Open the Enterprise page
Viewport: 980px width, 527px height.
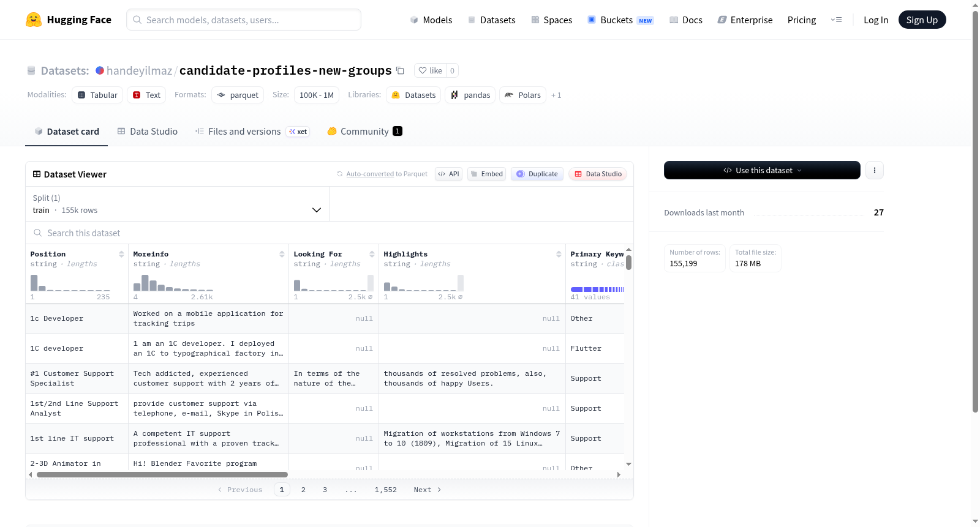[x=745, y=20]
